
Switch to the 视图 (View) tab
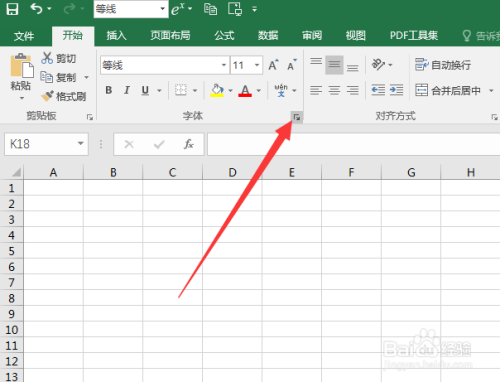pyautogui.click(x=356, y=35)
